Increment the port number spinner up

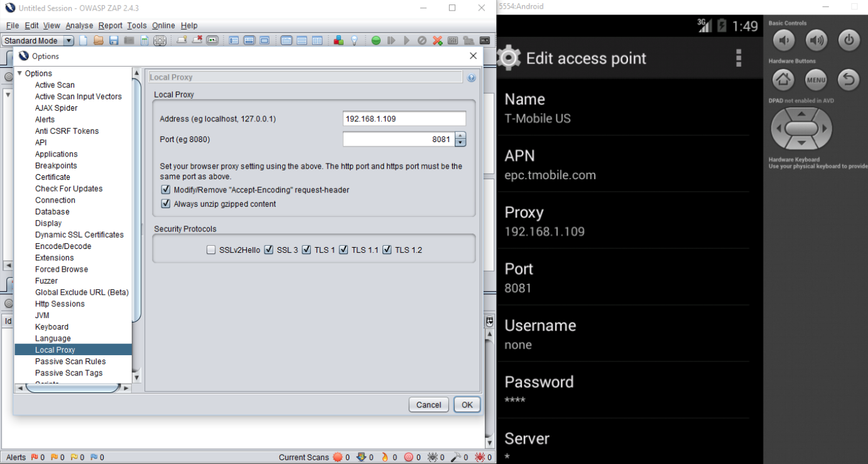tap(460, 136)
